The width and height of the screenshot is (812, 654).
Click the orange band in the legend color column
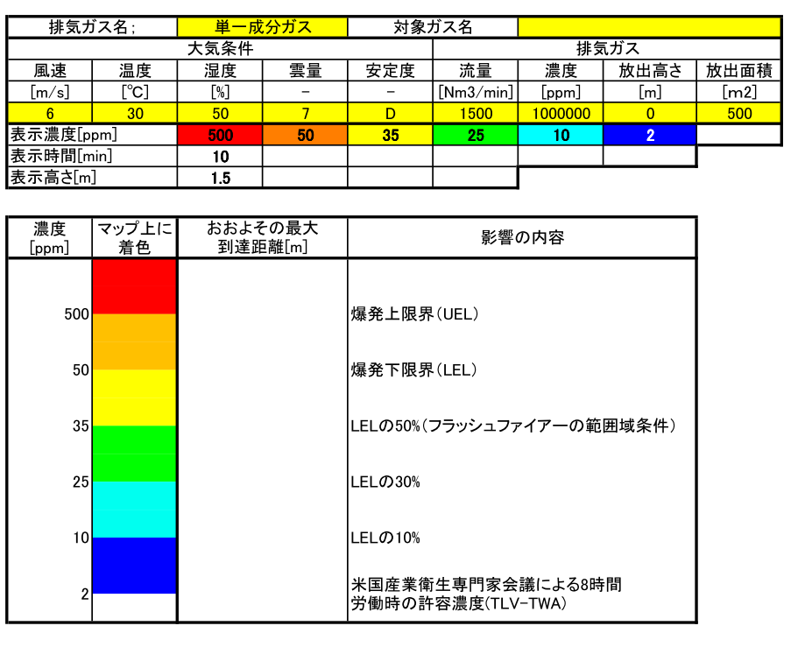point(135,342)
